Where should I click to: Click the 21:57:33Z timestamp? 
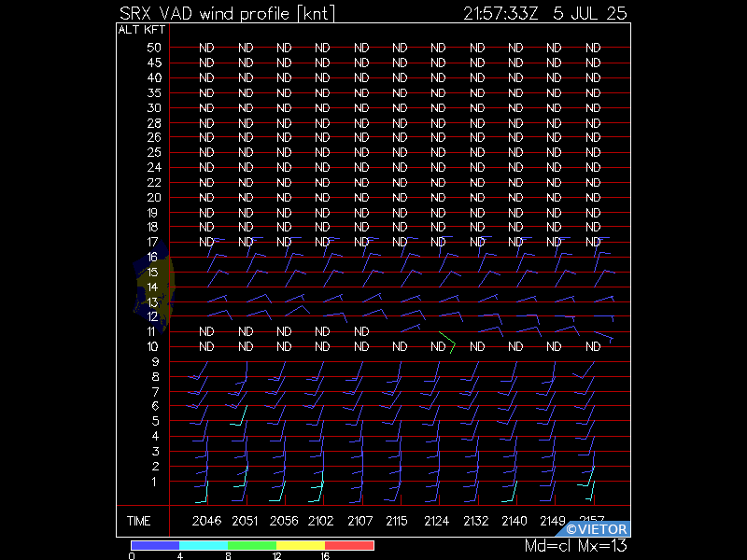500,13
